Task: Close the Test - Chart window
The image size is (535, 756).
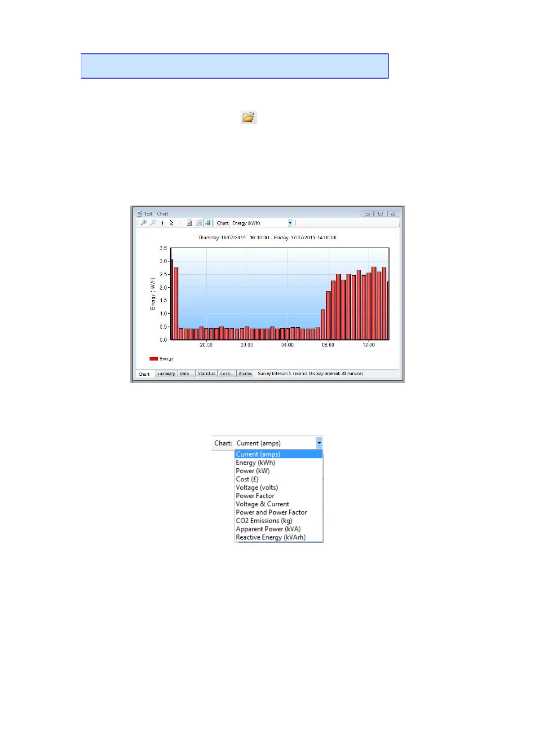Action: (x=393, y=214)
